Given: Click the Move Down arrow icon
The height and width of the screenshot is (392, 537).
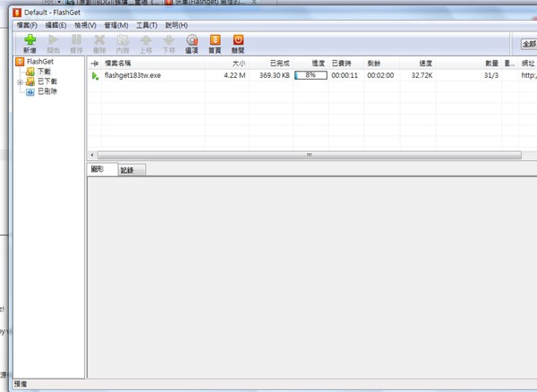Looking at the screenshot, I should (x=169, y=40).
